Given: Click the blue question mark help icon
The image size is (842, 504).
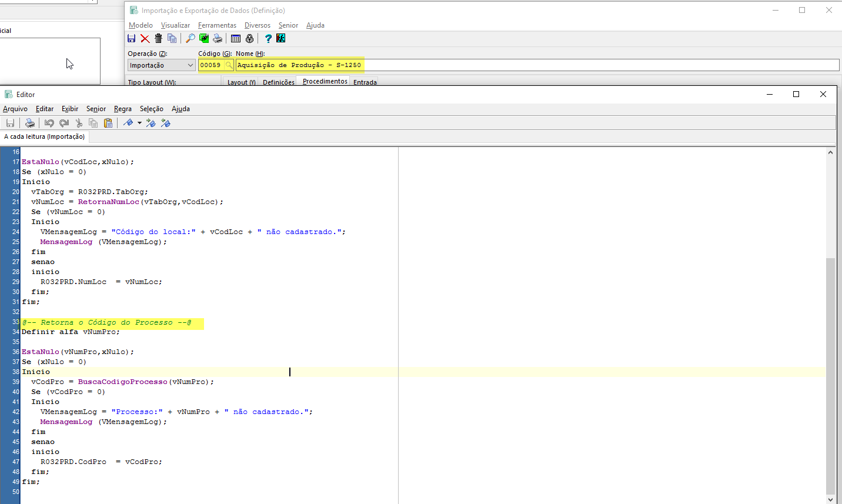Looking at the screenshot, I should tap(268, 39).
